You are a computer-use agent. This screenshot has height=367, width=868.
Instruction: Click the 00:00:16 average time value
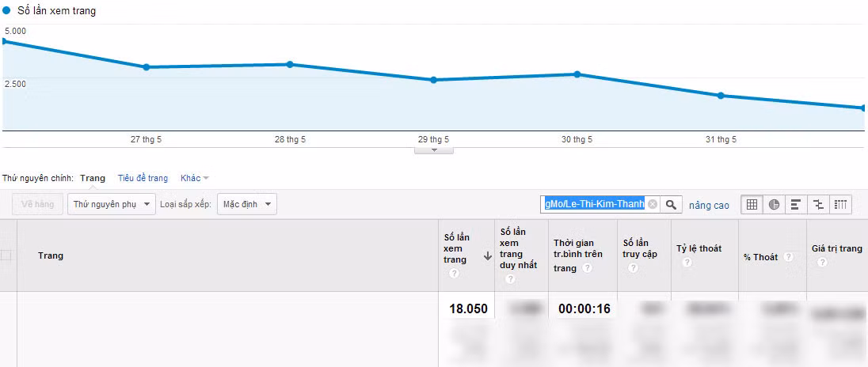point(584,309)
